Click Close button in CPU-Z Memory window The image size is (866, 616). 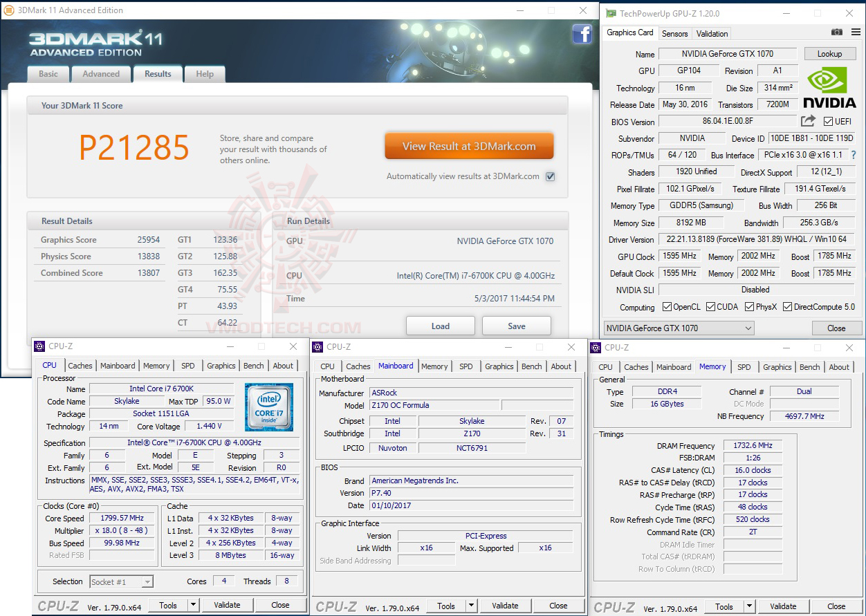[836, 606]
